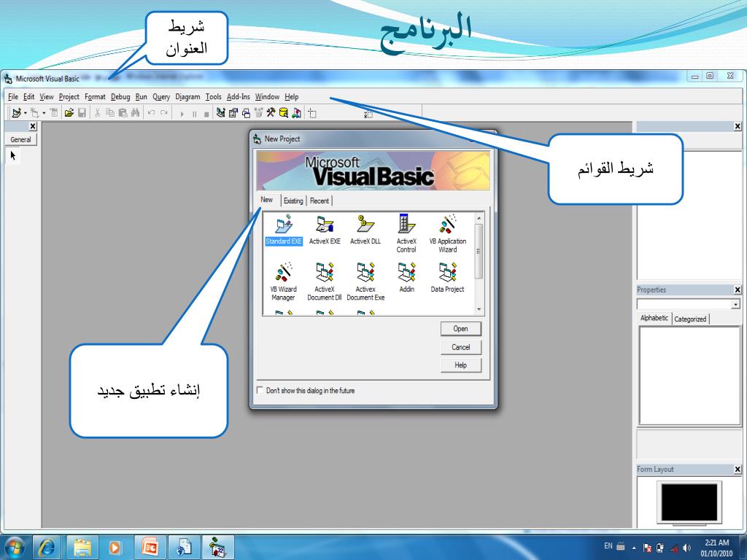The width and height of the screenshot is (747, 560).
Task: Open the Properties object dropdown
Action: pos(735,304)
